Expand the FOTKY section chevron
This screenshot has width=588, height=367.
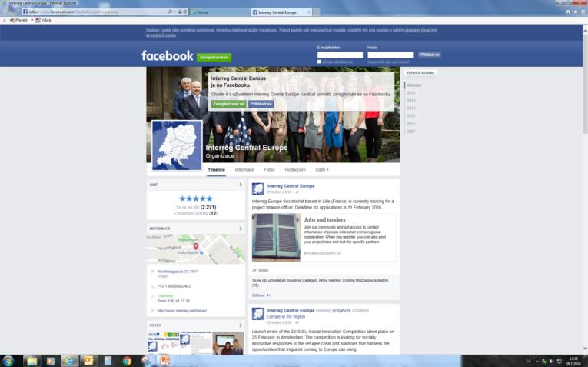(x=241, y=325)
